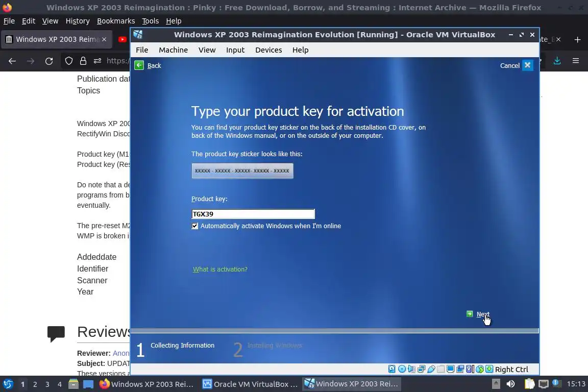Image resolution: width=588 pixels, height=392 pixels.
Task: Open VirtualBox Help menu
Action: [300, 50]
